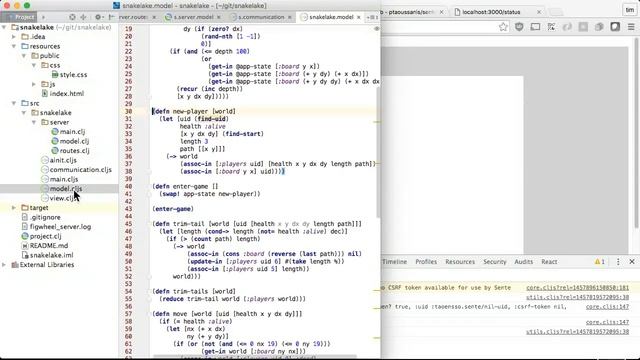Open core.cljs?rel=1457896150858:181 source link
This screenshot has height=360, width=640.
577,288
